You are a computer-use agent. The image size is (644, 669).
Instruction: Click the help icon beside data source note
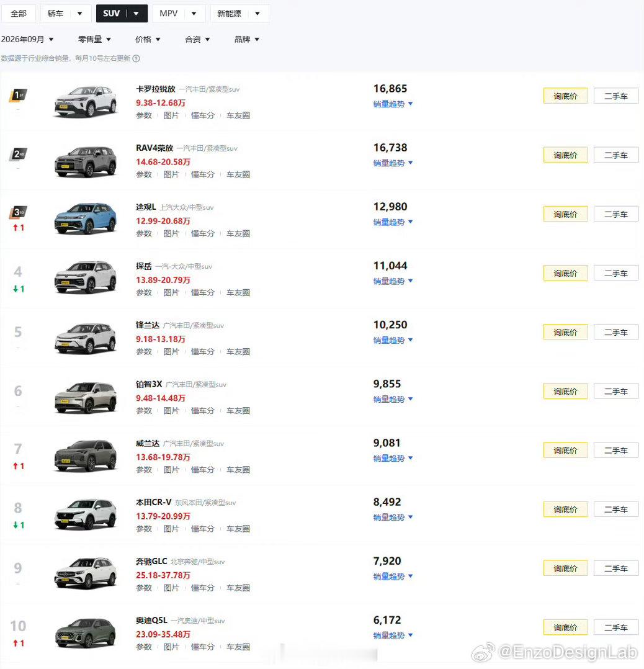click(x=136, y=58)
